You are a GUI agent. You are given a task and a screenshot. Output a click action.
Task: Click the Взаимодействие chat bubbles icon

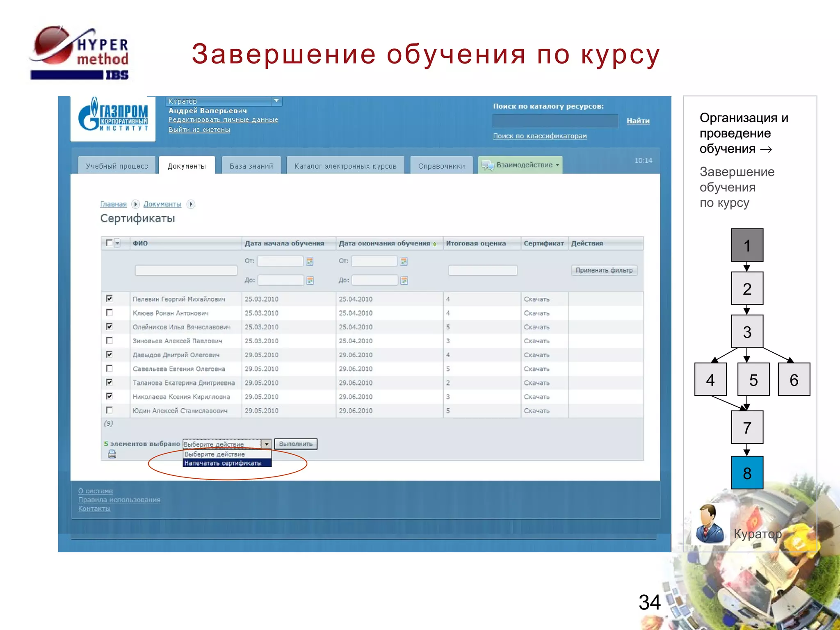click(x=488, y=165)
